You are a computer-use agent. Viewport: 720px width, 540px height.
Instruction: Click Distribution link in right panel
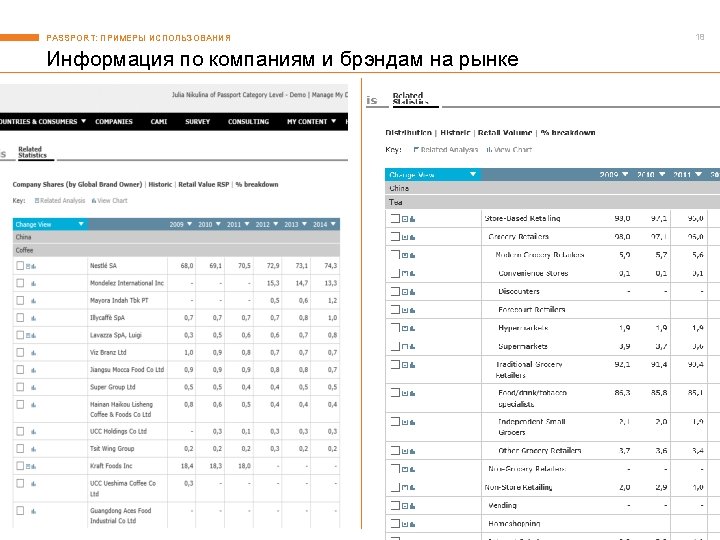point(408,133)
